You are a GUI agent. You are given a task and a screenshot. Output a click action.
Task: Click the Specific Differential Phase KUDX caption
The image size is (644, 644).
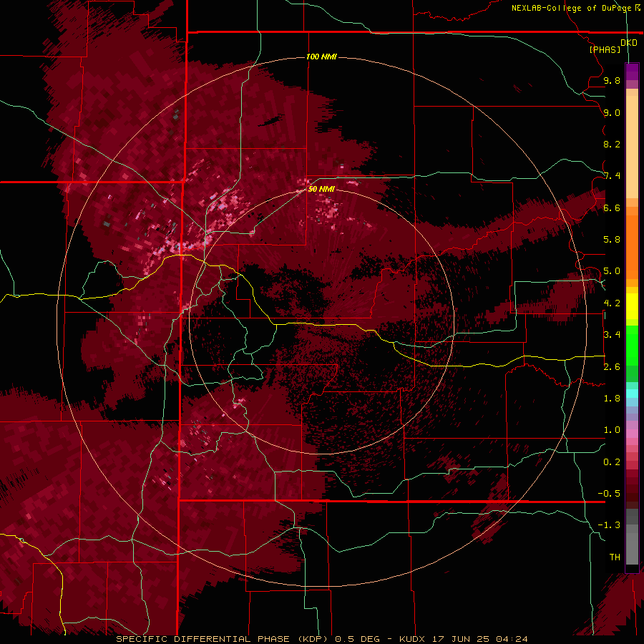321,639
